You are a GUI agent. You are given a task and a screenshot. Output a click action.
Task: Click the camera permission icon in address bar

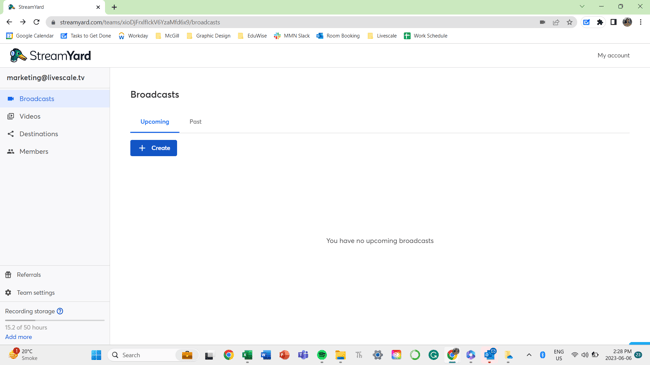coord(542,22)
